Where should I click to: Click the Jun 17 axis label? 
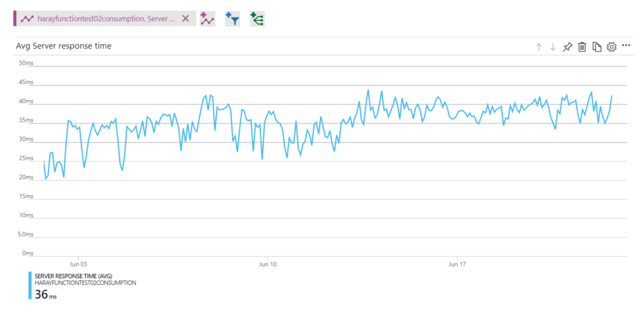pos(457,263)
